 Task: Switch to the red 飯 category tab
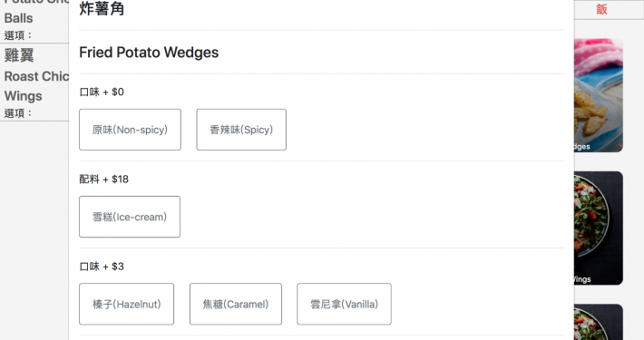[601, 9]
